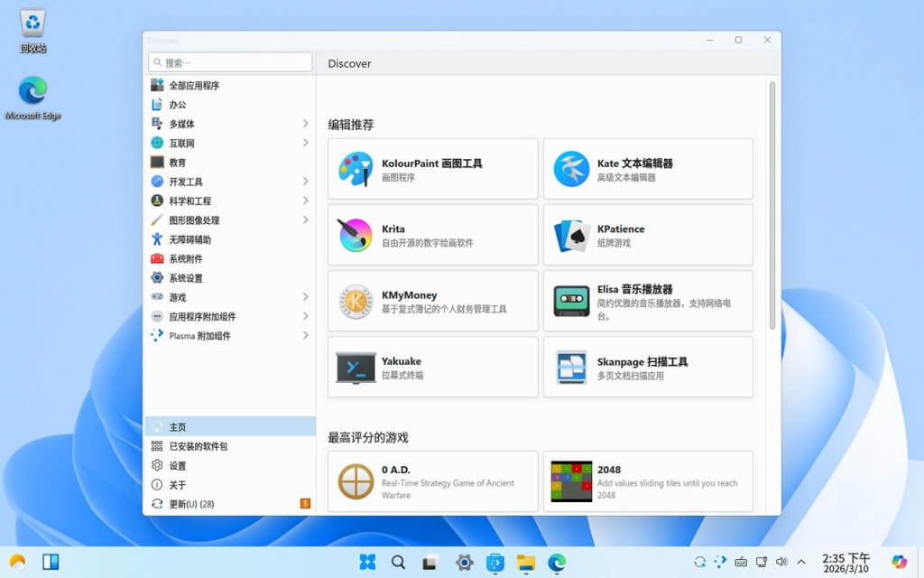Click the Krita card title

coord(393,228)
